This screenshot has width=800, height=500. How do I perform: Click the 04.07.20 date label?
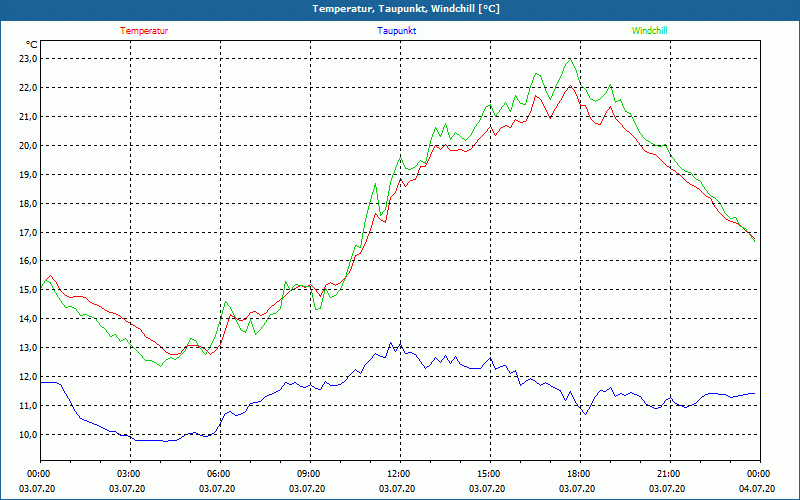pyautogui.click(x=758, y=489)
